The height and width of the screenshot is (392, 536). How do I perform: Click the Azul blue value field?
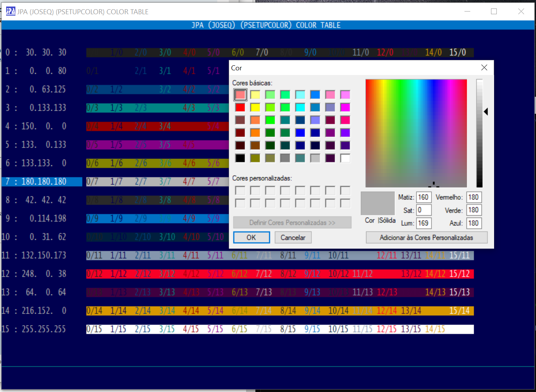[473, 223]
